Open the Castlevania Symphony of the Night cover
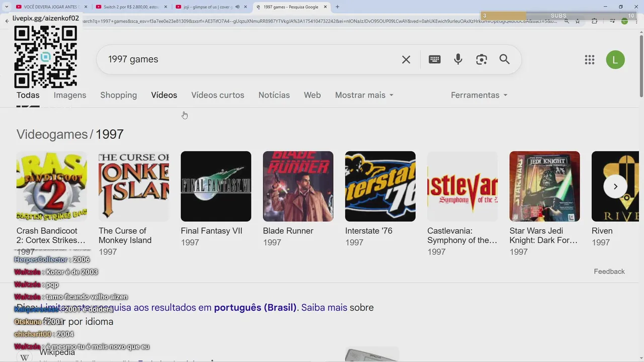The width and height of the screenshot is (644, 362). pos(462,186)
